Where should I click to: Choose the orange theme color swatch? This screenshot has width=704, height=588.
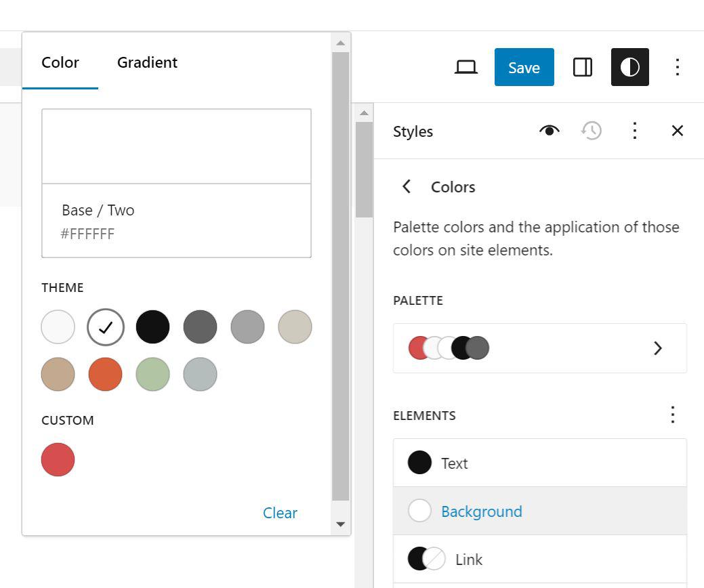coord(105,375)
